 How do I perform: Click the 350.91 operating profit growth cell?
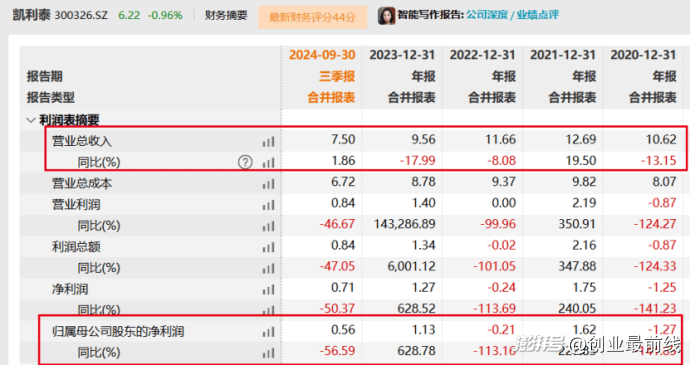[x=577, y=224]
